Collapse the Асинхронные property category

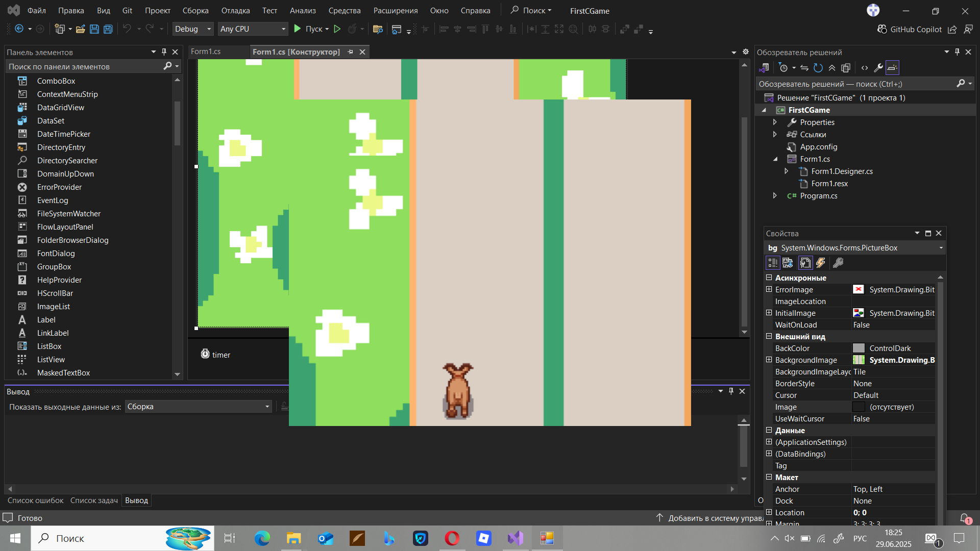[x=769, y=278]
